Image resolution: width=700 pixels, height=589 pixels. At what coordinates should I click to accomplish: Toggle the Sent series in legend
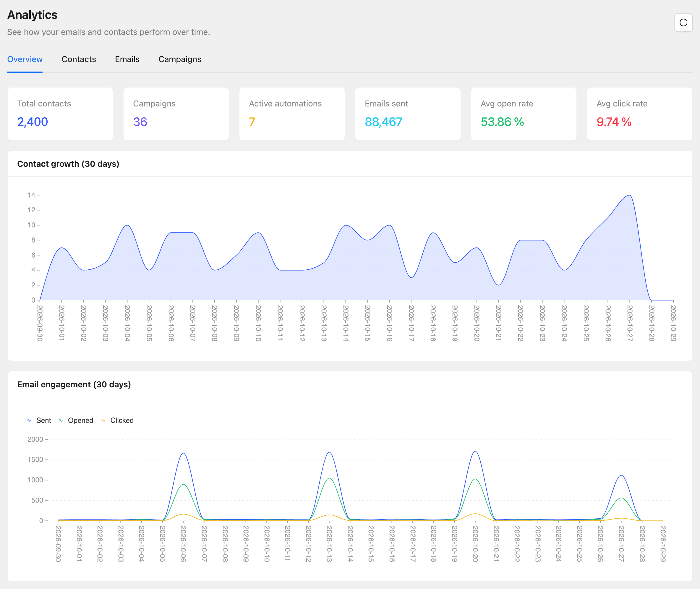(39, 420)
